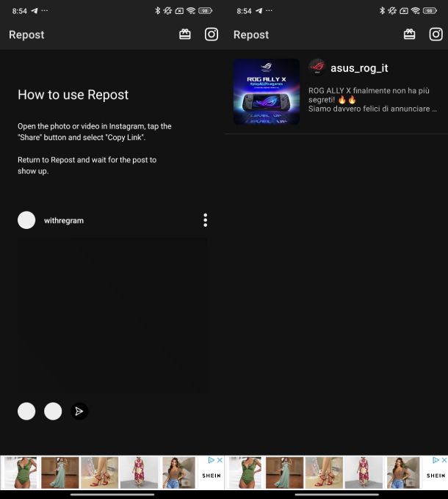
Task: Tap the gift box icon in right Repost screen
Action: [x=410, y=34]
